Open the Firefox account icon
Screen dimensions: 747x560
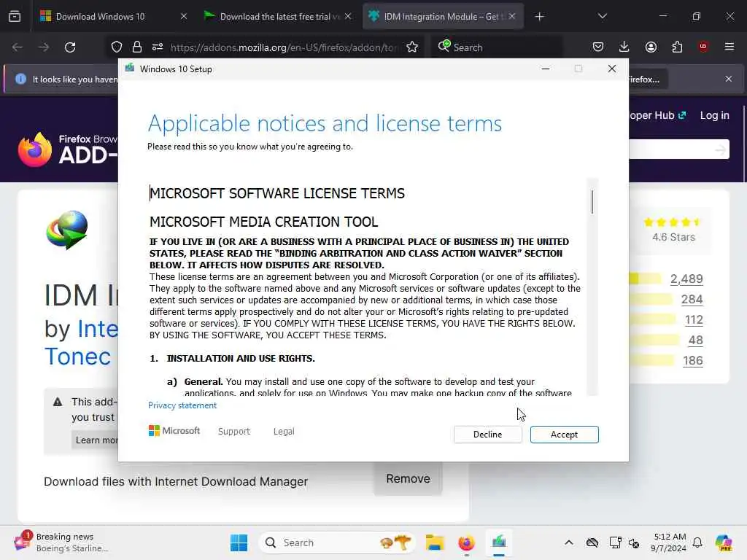pos(651,47)
